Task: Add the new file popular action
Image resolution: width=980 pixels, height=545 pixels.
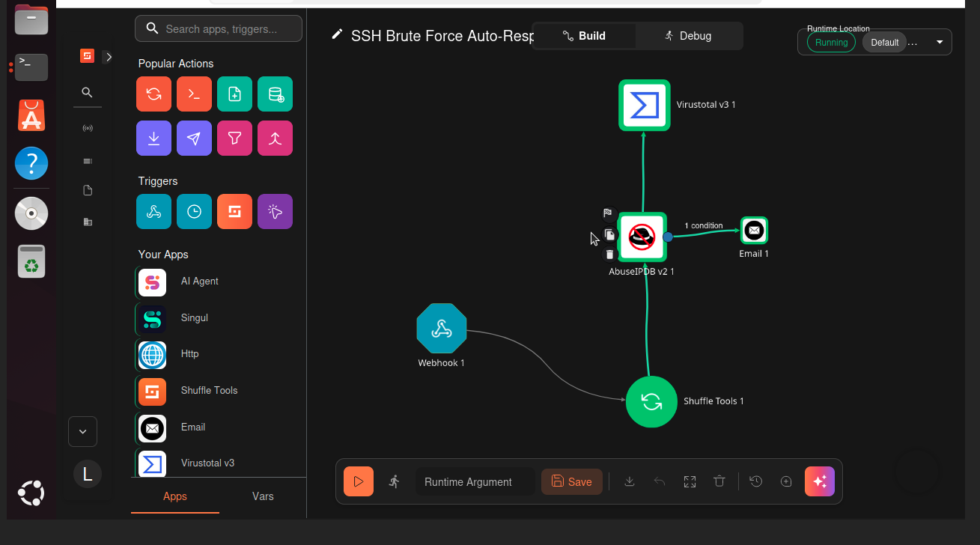Action: 234,94
